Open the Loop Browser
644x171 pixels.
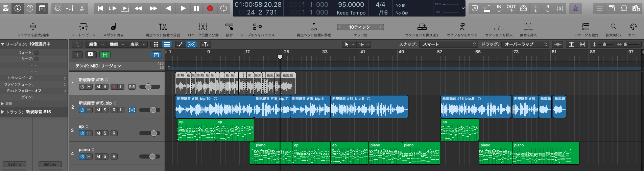[624, 8]
